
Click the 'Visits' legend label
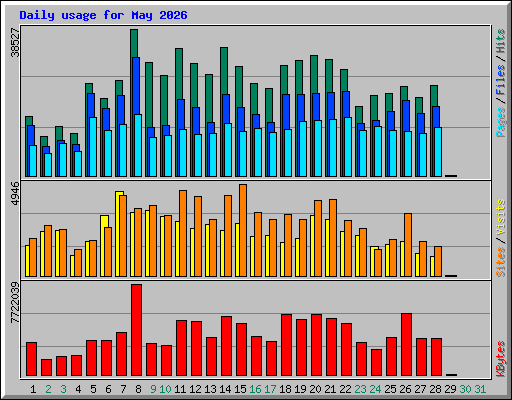501,218
